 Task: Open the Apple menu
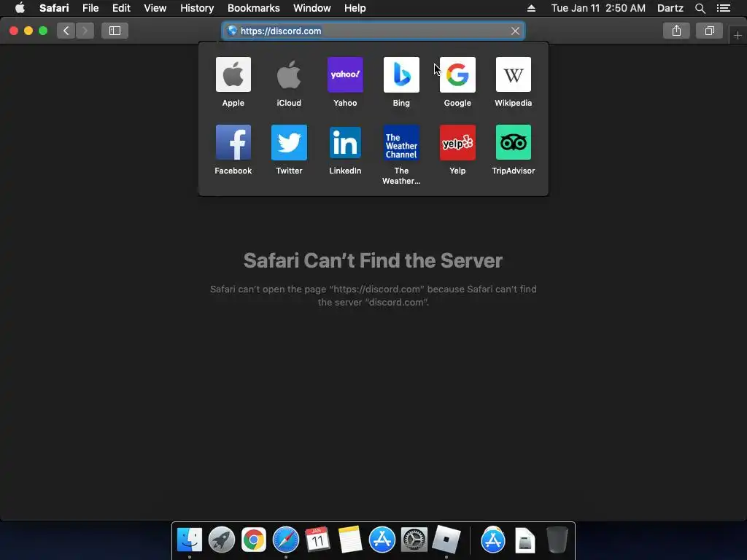click(20, 8)
